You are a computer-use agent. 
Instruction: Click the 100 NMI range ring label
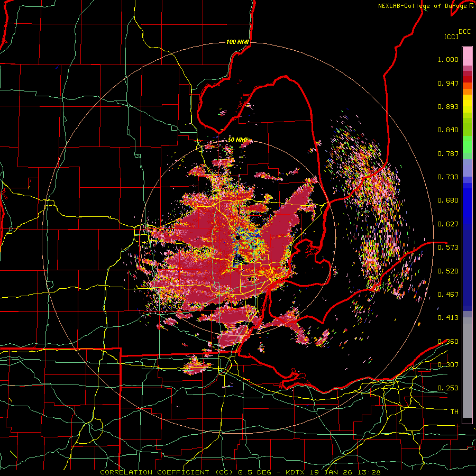tap(237, 42)
